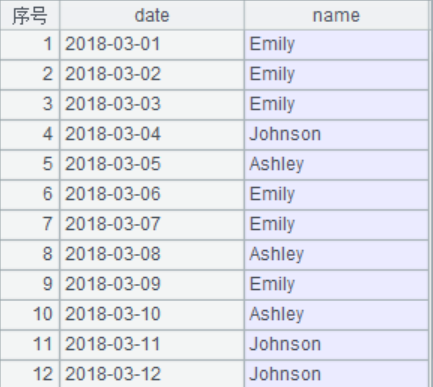433x387 pixels.
Task: Click date cell 2018-03-05
Action: [x=152, y=165]
